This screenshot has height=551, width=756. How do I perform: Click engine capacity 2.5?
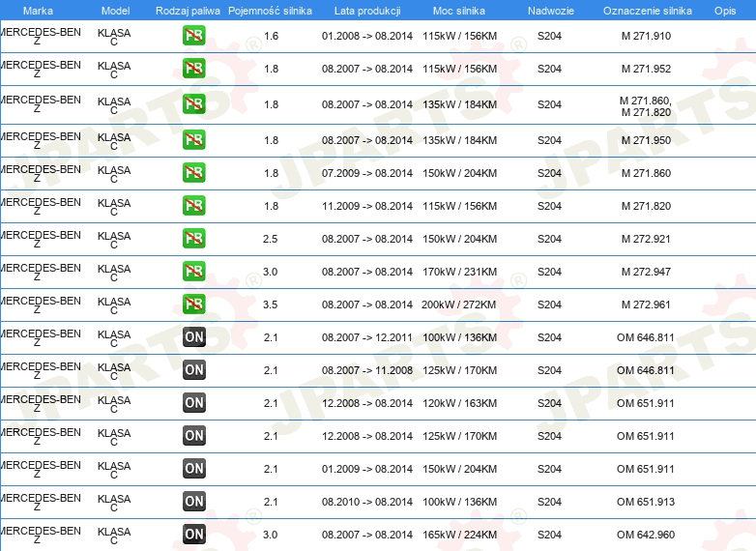click(270, 239)
